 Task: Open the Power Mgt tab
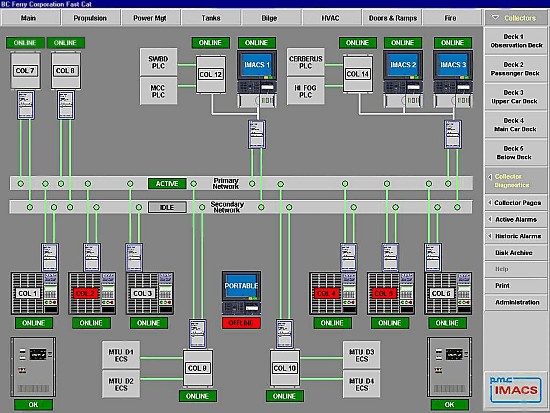pos(150,18)
